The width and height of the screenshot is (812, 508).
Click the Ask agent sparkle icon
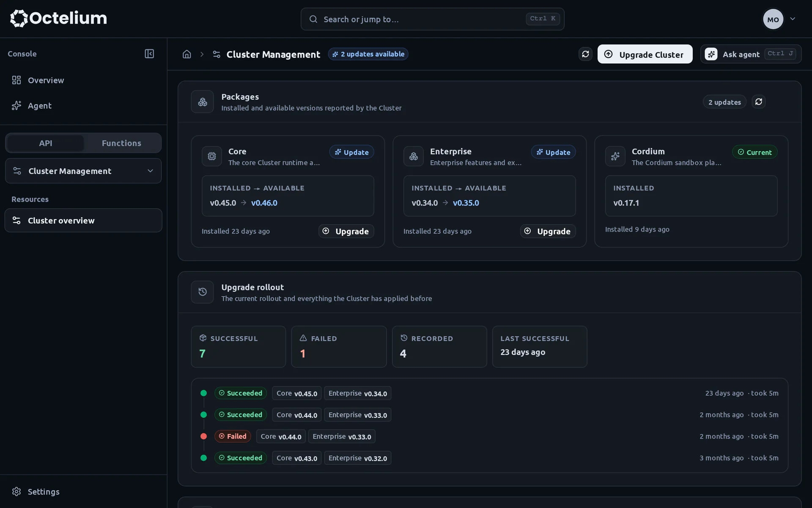pos(711,54)
